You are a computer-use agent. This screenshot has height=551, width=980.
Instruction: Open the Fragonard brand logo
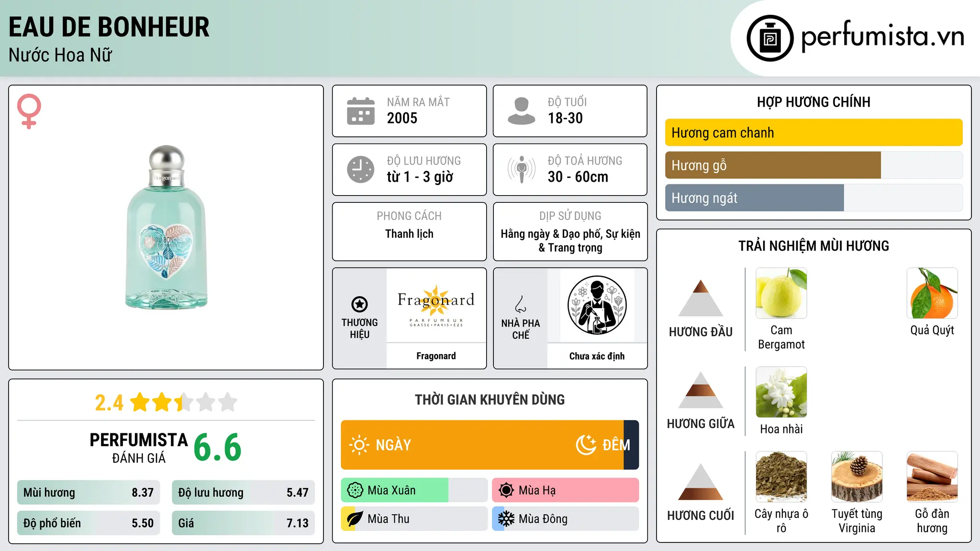(436, 305)
